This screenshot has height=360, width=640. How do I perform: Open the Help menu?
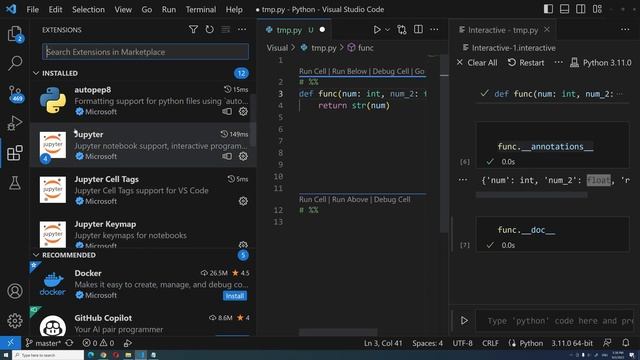(234, 9)
